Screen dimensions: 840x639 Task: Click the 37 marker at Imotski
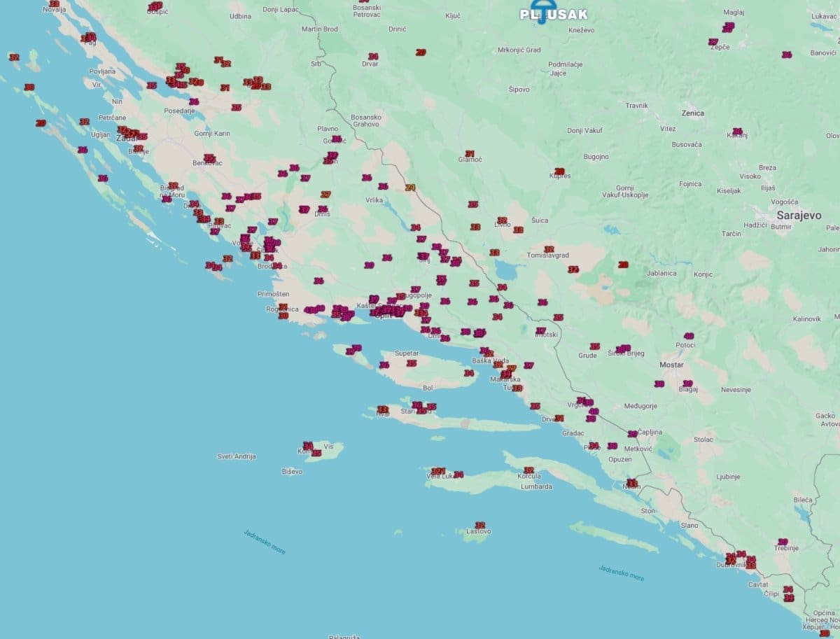(540, 330)
